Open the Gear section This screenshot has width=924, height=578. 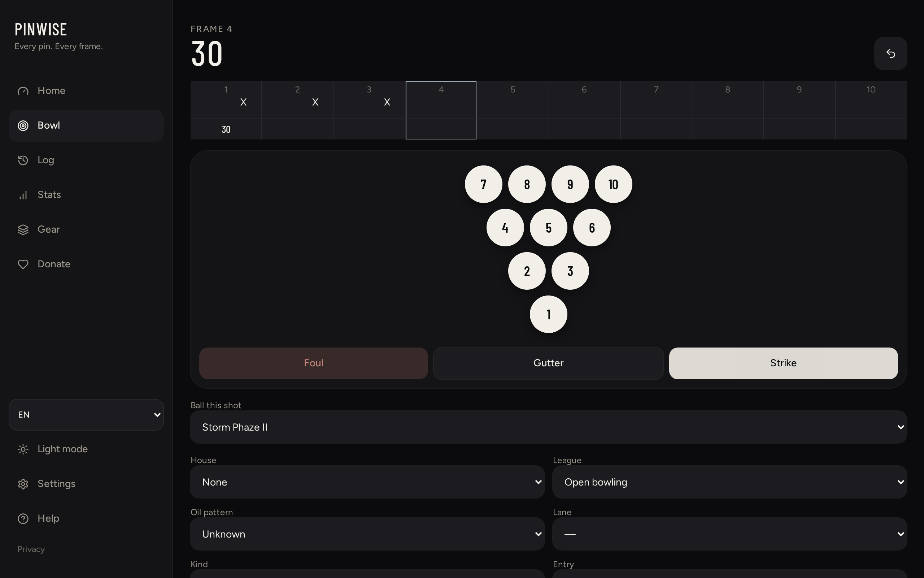(x=86, y=230)
